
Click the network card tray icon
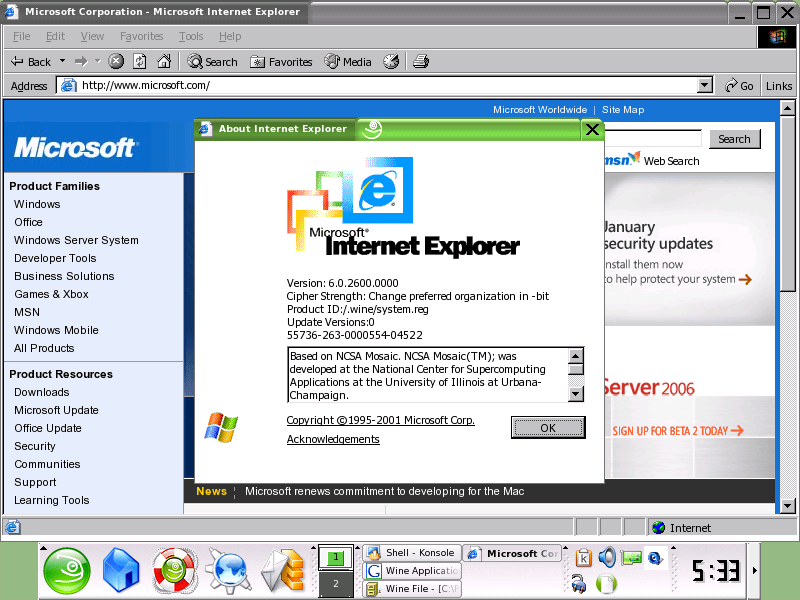pyautogui.click(x=631, y=558)
